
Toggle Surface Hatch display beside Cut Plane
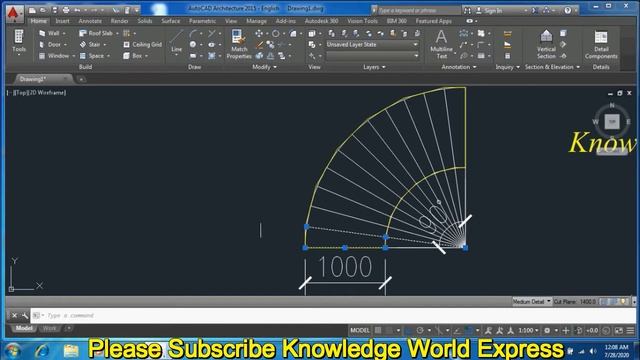604,302
